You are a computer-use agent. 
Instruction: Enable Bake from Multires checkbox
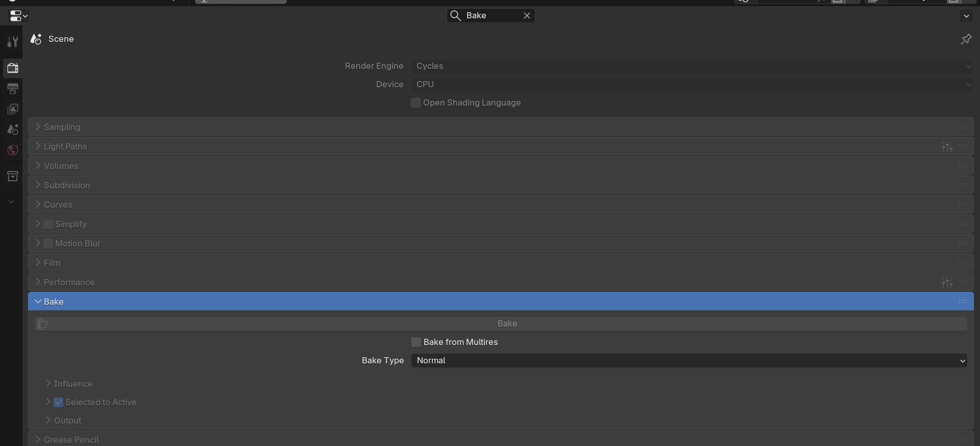tap(416, 342)
